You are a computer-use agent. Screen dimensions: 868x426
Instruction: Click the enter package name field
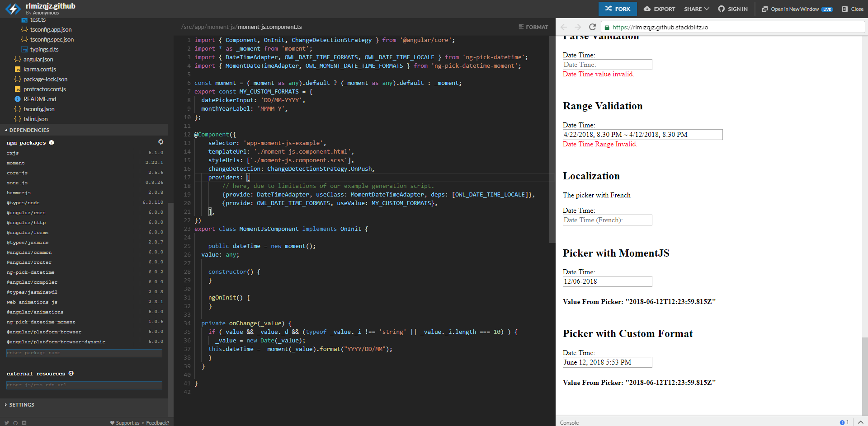84,353
